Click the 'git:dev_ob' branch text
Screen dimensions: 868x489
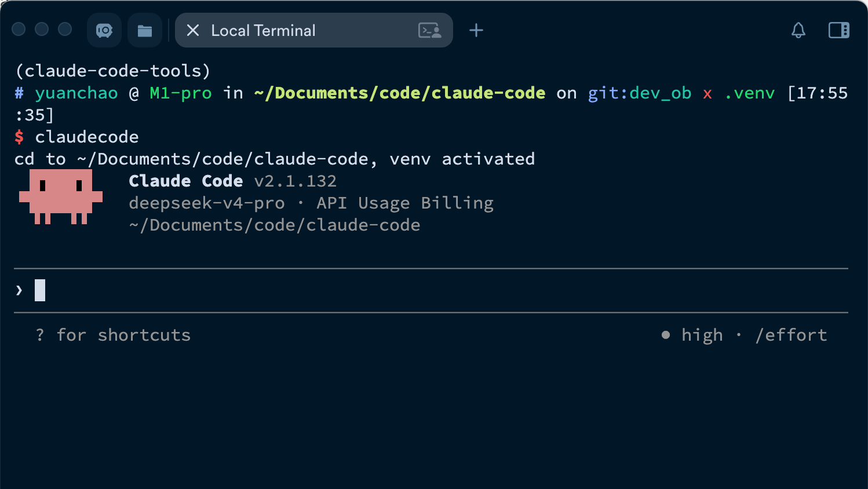(x=640, y=93)
